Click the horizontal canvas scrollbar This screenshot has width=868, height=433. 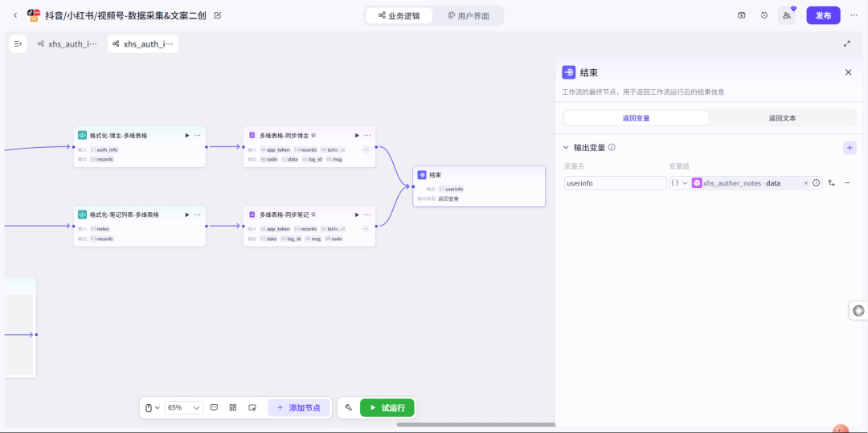point(474,424)
